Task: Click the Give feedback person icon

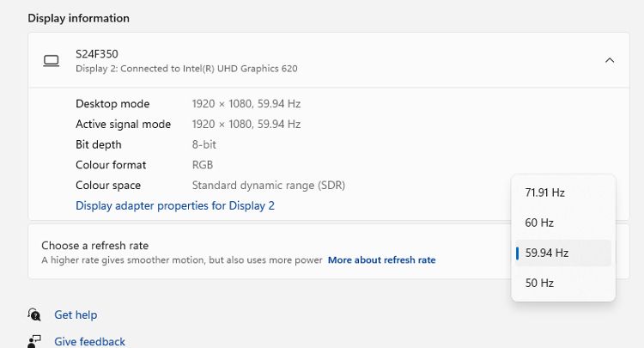Action: tap(34, 341)
